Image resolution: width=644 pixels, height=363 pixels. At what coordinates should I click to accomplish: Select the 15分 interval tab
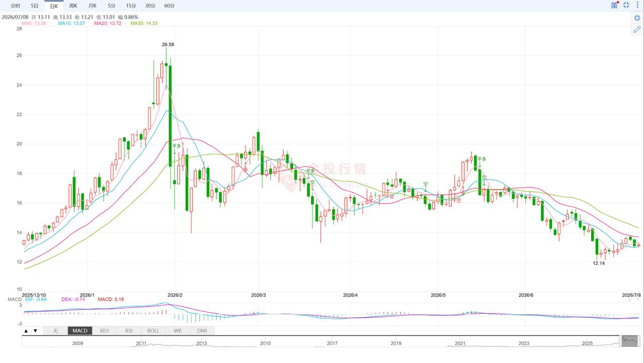(131, 6)
